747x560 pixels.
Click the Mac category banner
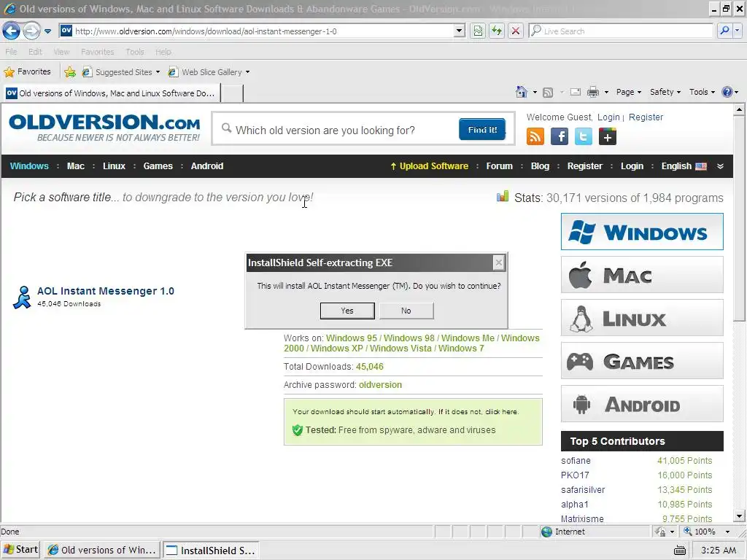click(x=642, y=275)
